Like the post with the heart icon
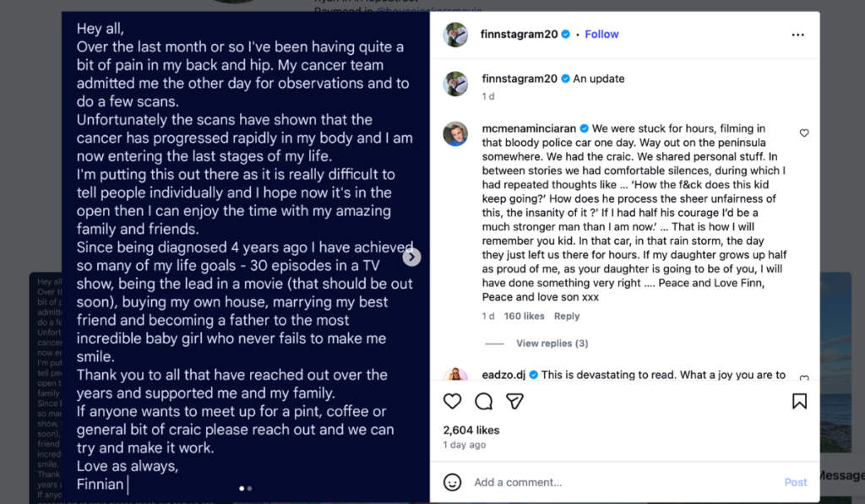The height and width of the screenshot is (504, 865). click(x=453, y=402)
